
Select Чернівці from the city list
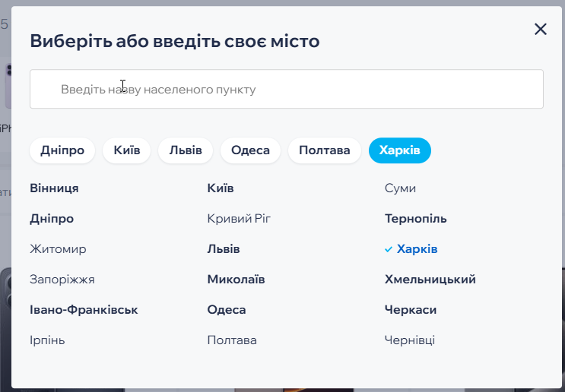pos(410,340)
